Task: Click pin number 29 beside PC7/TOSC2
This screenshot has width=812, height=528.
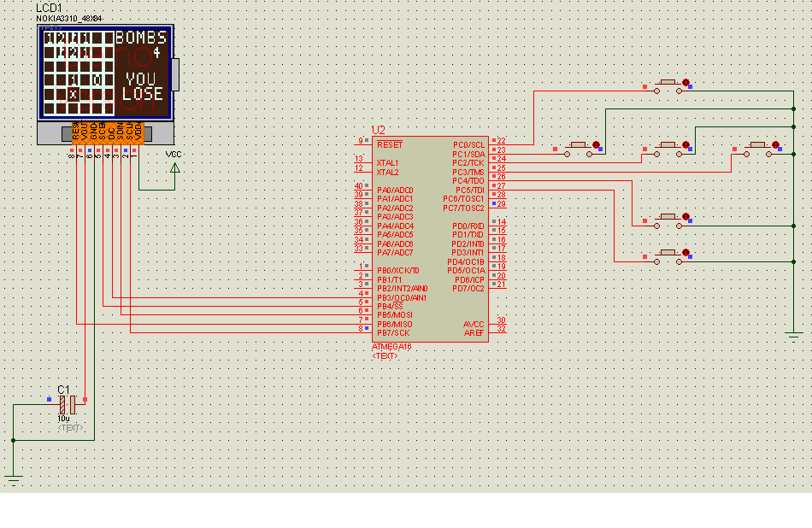Action: click(501, 204)
